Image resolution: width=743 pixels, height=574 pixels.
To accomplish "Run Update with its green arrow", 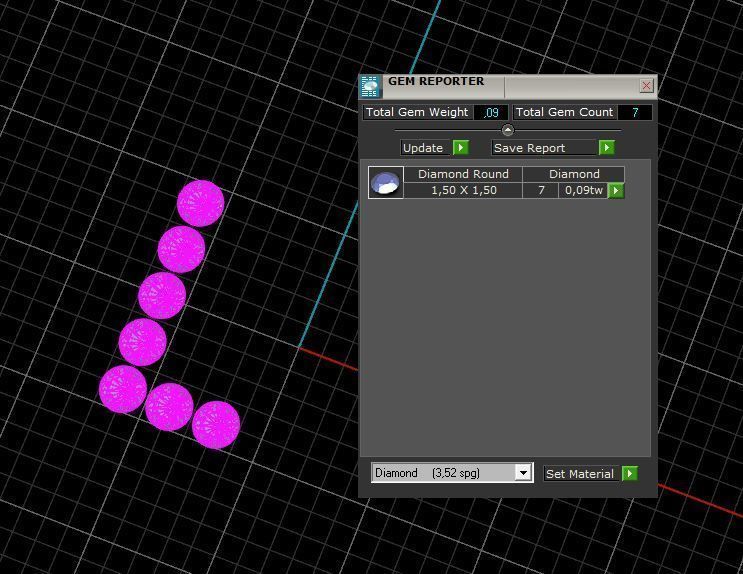I will [461, 148].
